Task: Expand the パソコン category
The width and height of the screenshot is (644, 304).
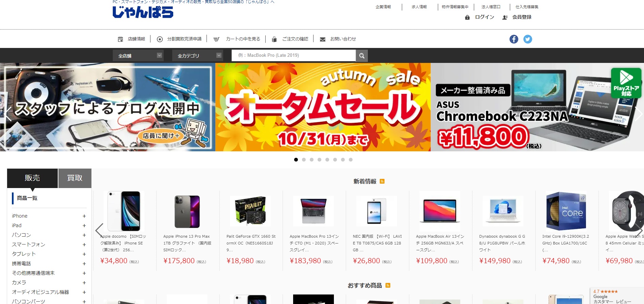Action: [84, 235]
